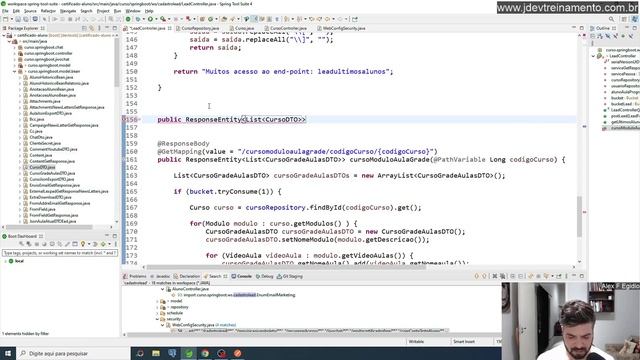Expand the curso.springboot.chat package
Viewport: 640px width, 360px height.
coord(15,47)
